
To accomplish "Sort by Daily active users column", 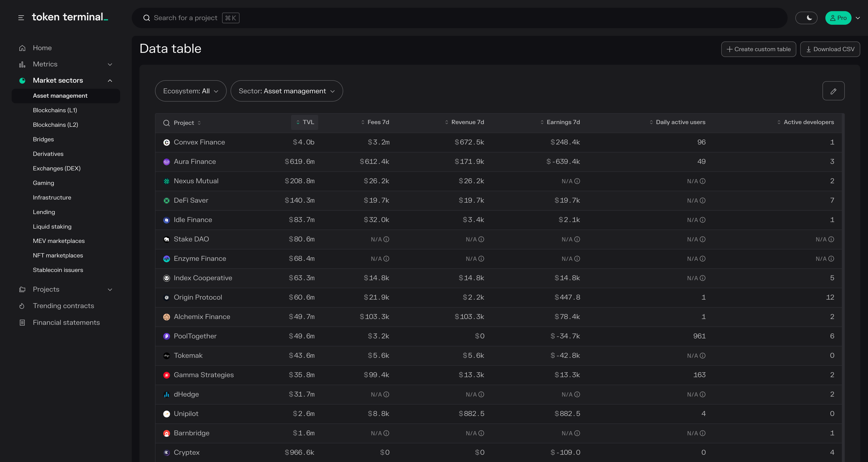I will tap(677, 122).
